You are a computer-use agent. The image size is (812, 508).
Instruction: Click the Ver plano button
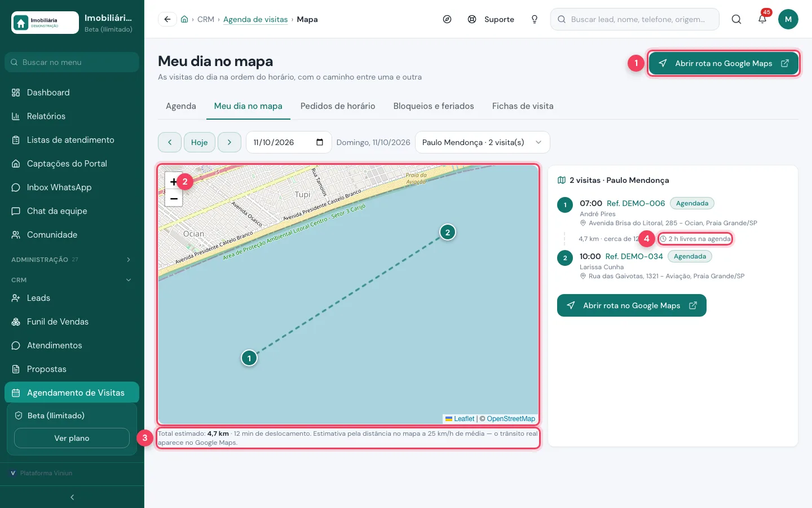point(72,438)
